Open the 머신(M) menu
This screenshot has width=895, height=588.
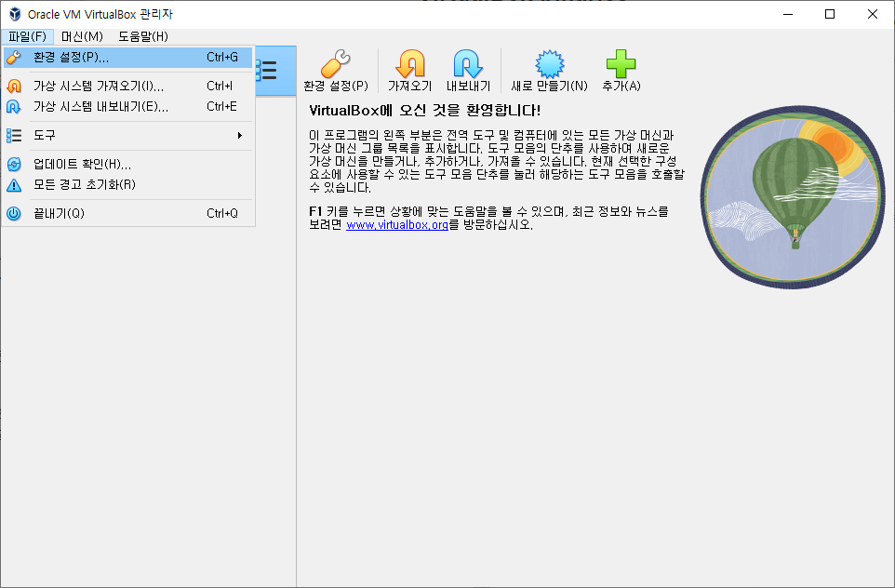(x=82, y=36)
